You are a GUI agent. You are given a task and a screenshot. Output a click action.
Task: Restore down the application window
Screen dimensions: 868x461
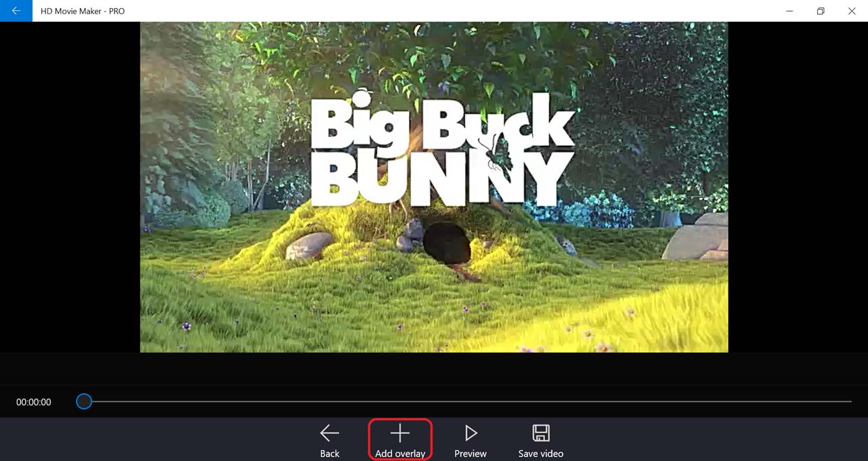tap(821, 11)
